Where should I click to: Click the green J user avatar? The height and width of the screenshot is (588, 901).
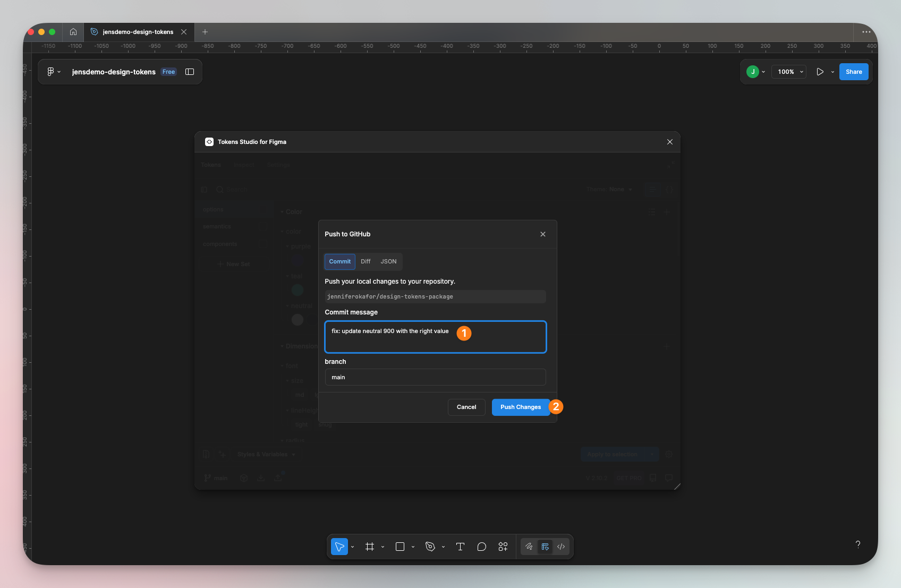752,72
